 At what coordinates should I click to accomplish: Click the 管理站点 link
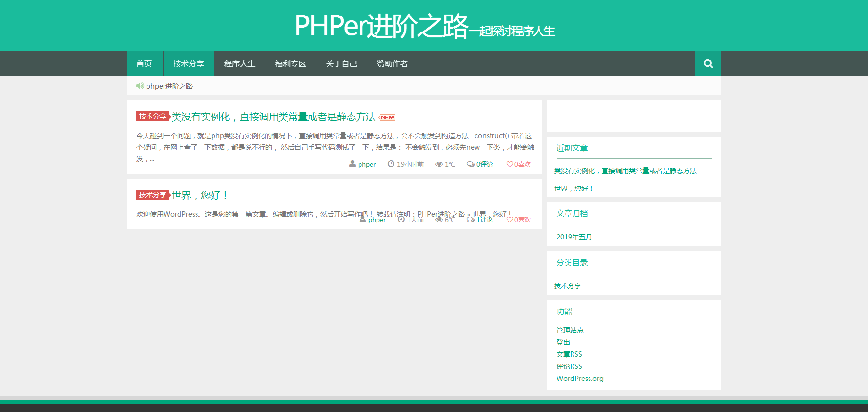[x=570, y=330]
